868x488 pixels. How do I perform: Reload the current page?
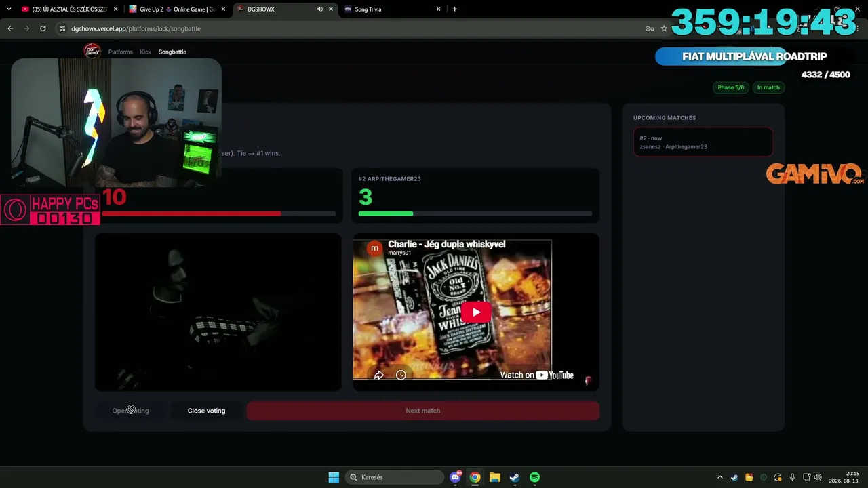(43, 28)
